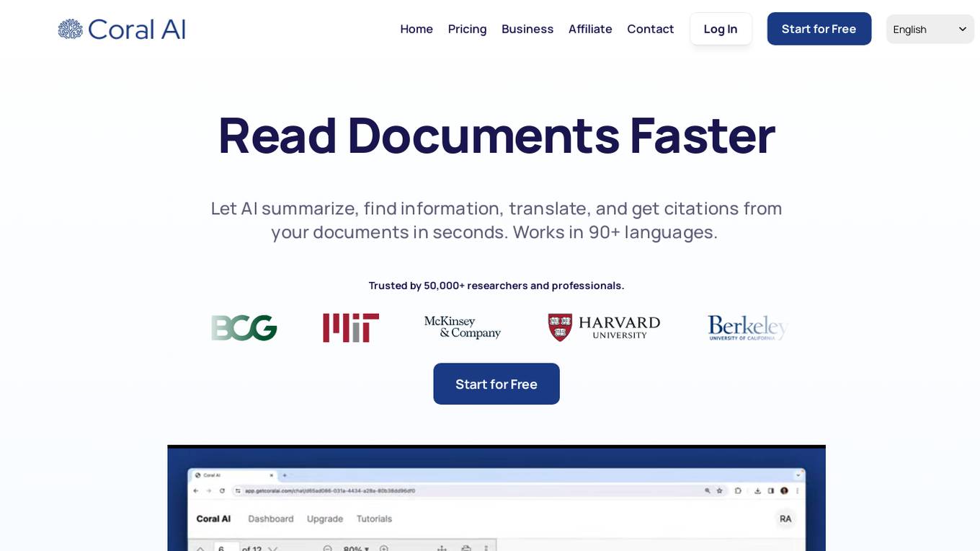Click the Berkeley logo
The width and height of the screenshot is (980, 551).
pyautogui.click(x=748, y=327)
